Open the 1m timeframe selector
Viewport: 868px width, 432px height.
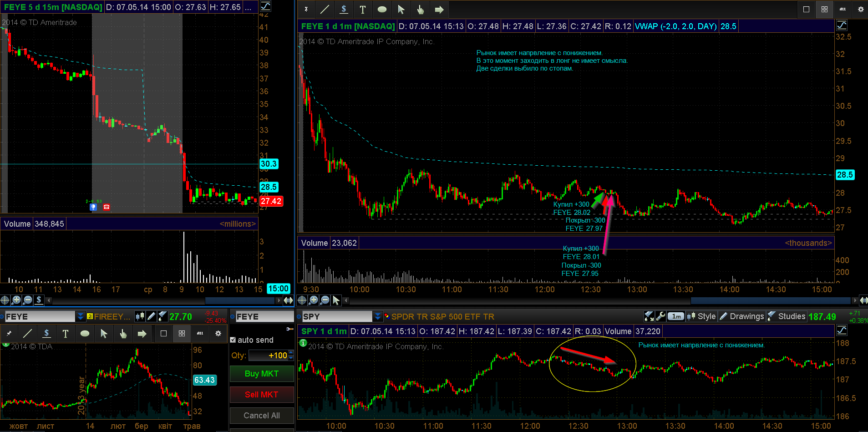click(676, 316)
